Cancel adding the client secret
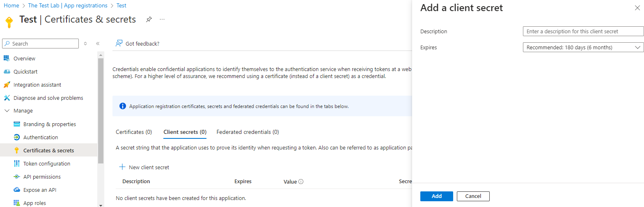 click(473, 196)
